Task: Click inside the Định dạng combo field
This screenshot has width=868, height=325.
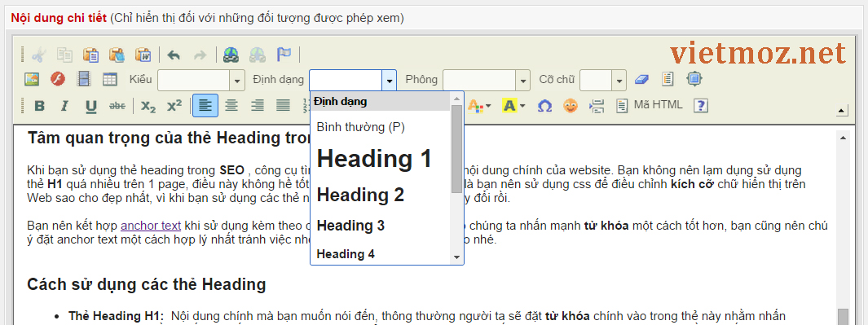Action: (346, 81)
